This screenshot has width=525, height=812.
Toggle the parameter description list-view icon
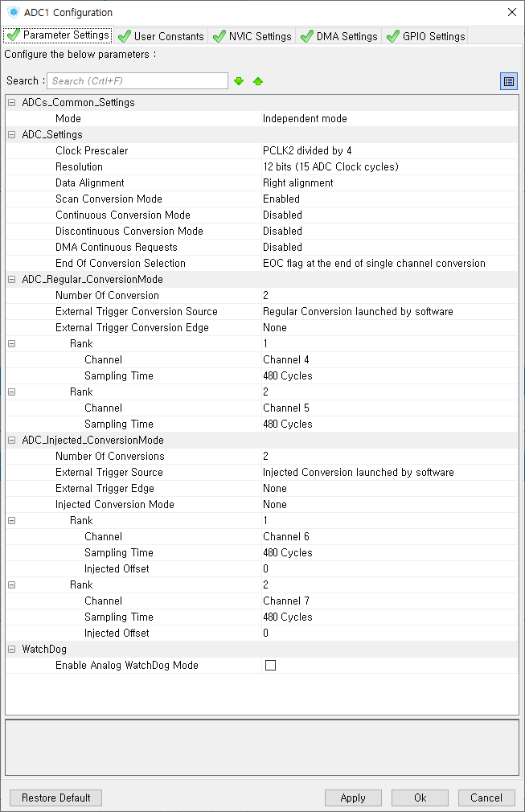coord(508,81)
